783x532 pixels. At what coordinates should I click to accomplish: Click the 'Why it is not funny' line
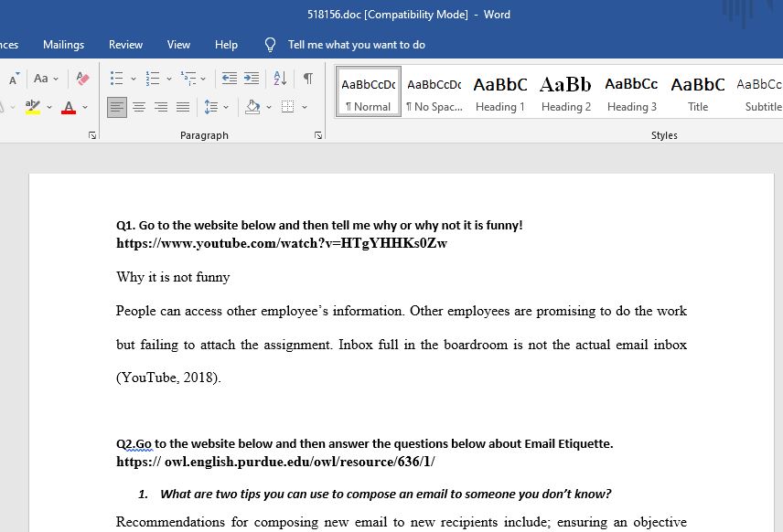click(x=173, y=277)
